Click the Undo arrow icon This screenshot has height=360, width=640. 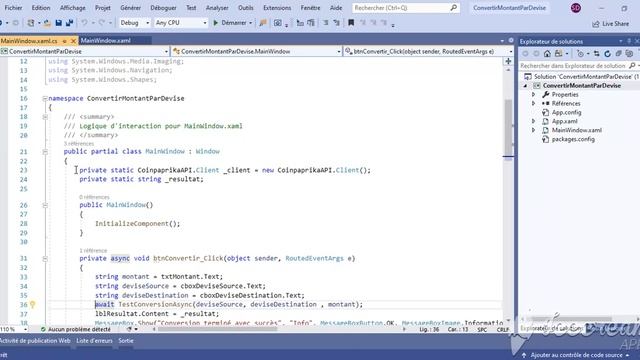click(x=84, y=23)
